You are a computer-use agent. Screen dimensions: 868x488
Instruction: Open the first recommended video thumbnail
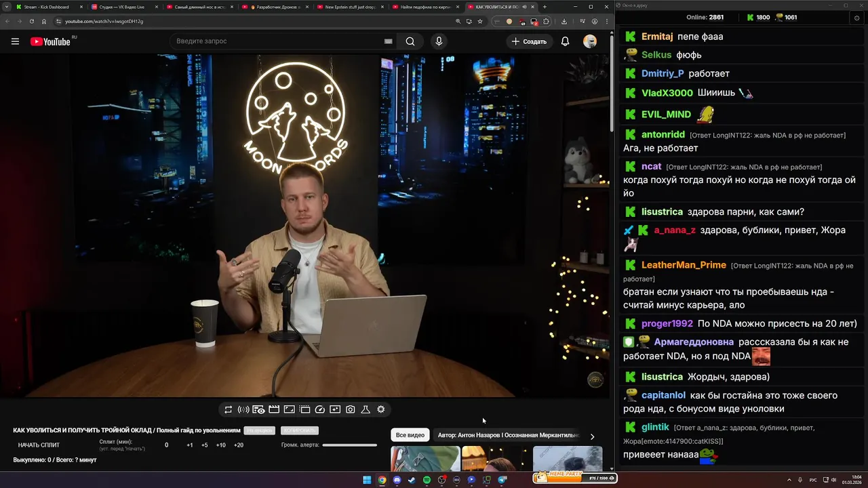pyautogui.click(x=425, y=459)
